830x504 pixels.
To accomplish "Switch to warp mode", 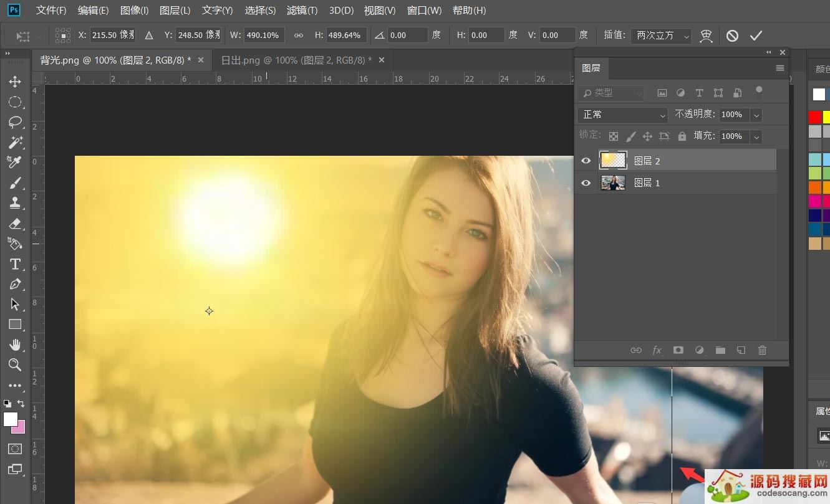I will point(706,36).
